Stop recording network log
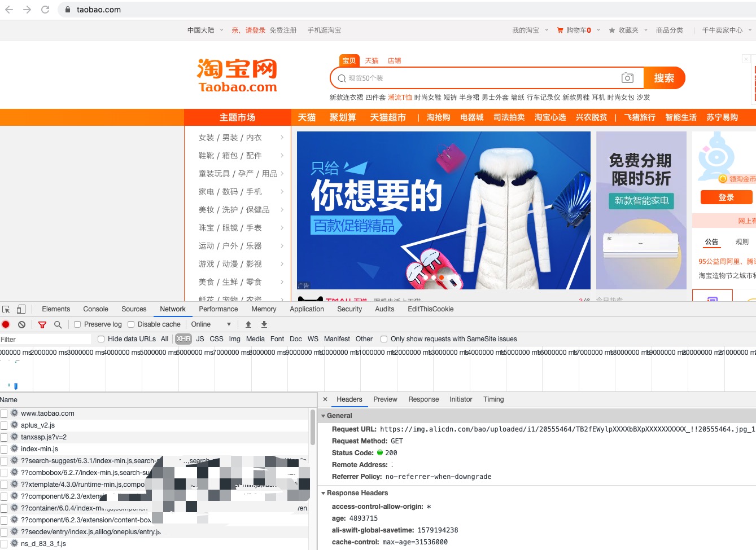Image resolution: width=756 pixels, height=550 pixels. 6,324
